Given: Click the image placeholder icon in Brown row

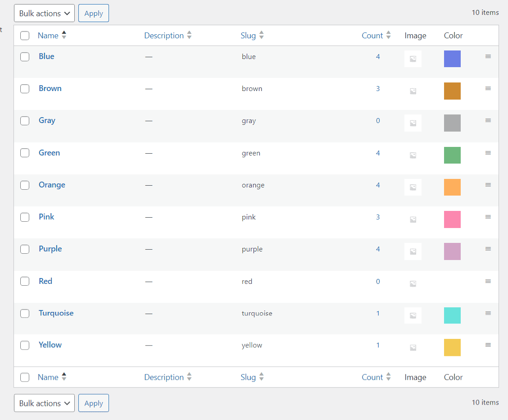Looking at the screenshot, I should pos(413,91).
